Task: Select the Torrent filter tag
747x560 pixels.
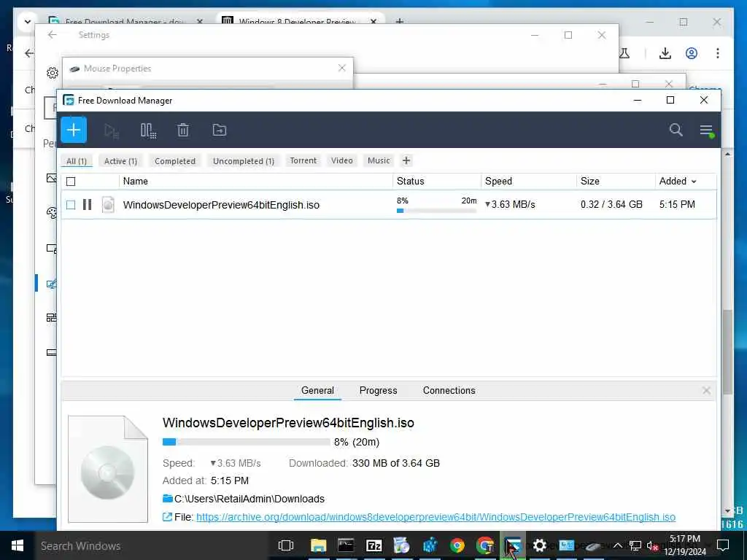Action: [303, 160]
